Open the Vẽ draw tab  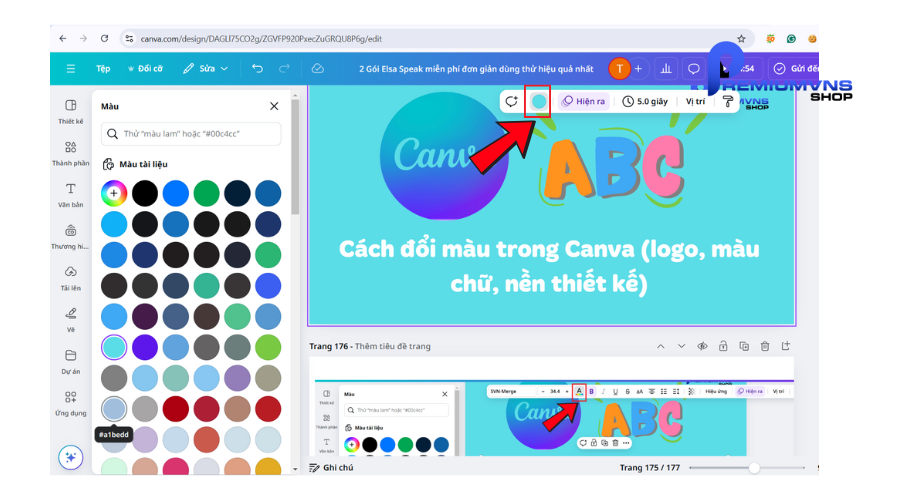(x=71, y=320)
